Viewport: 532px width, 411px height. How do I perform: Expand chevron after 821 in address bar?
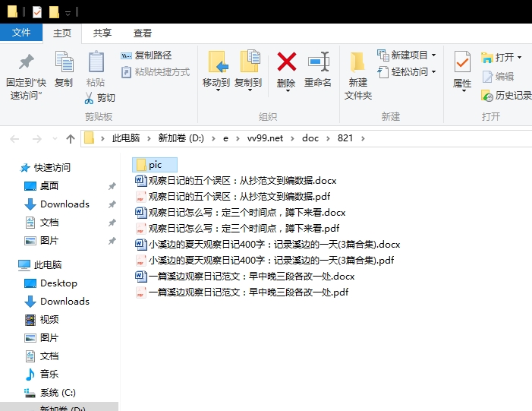[363, 138]
